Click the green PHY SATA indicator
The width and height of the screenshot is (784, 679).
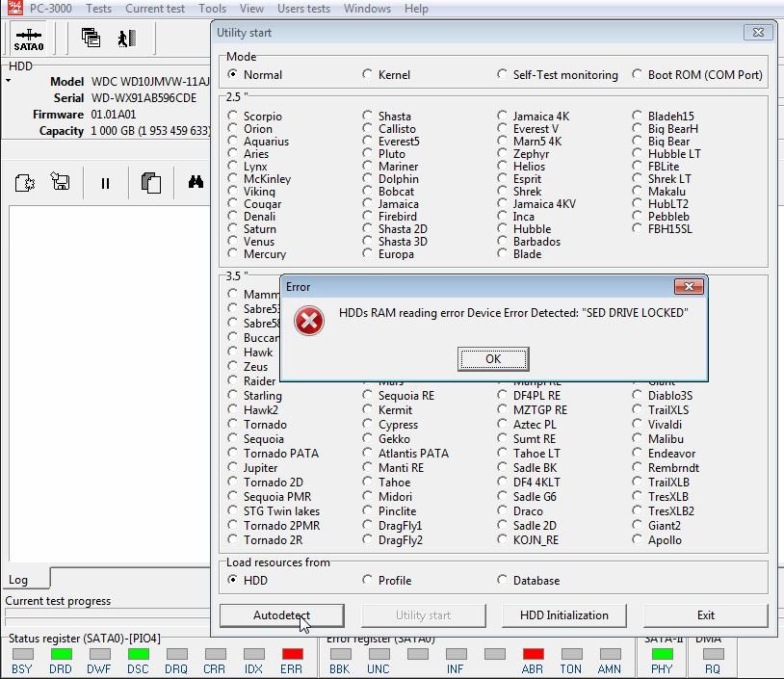coord(662,654)
